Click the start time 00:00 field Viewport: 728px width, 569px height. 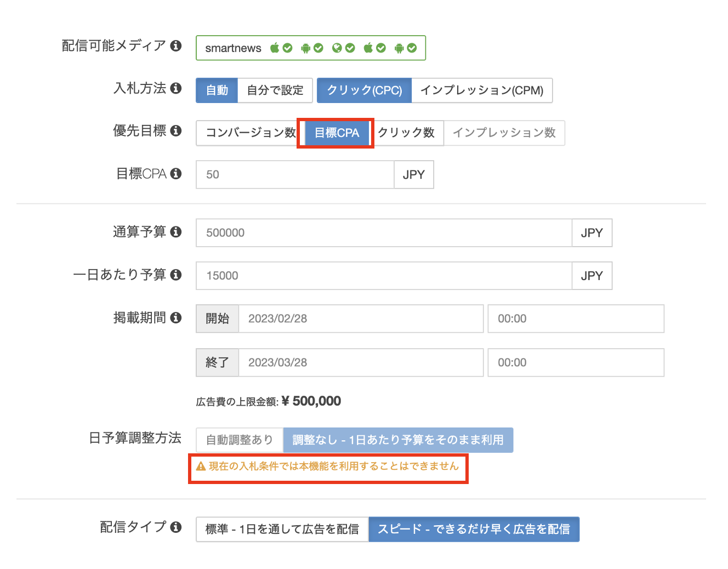coord(576,318)
